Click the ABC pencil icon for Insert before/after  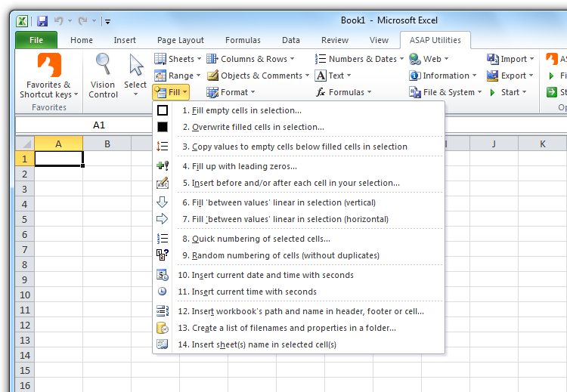click(x=163, y=183)
